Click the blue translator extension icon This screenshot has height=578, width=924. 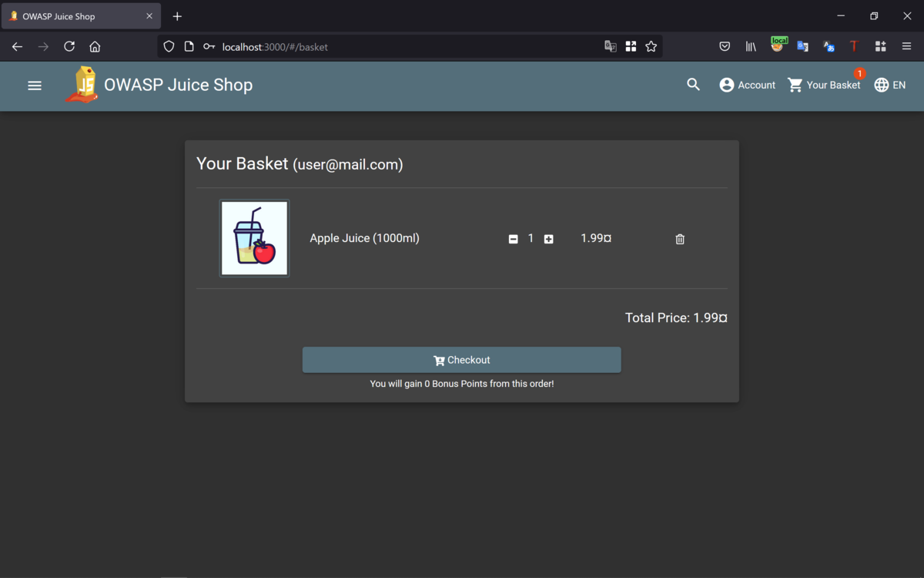829,46
